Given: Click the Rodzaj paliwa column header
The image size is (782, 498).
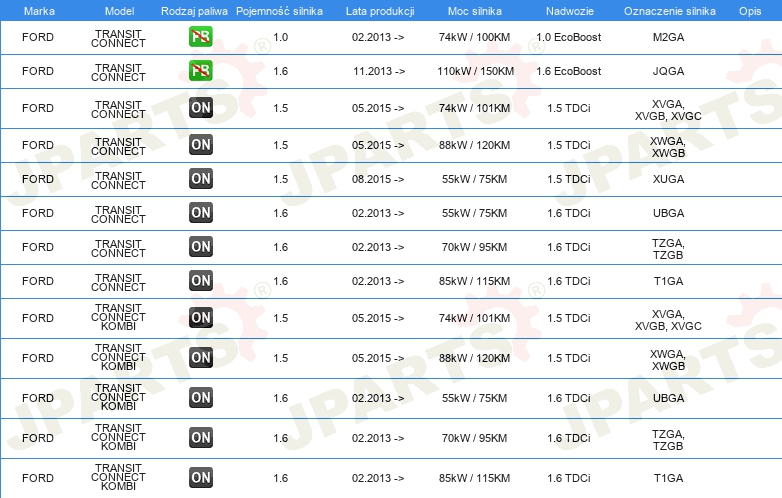Looking at the screenshot, I should [194, 11].
